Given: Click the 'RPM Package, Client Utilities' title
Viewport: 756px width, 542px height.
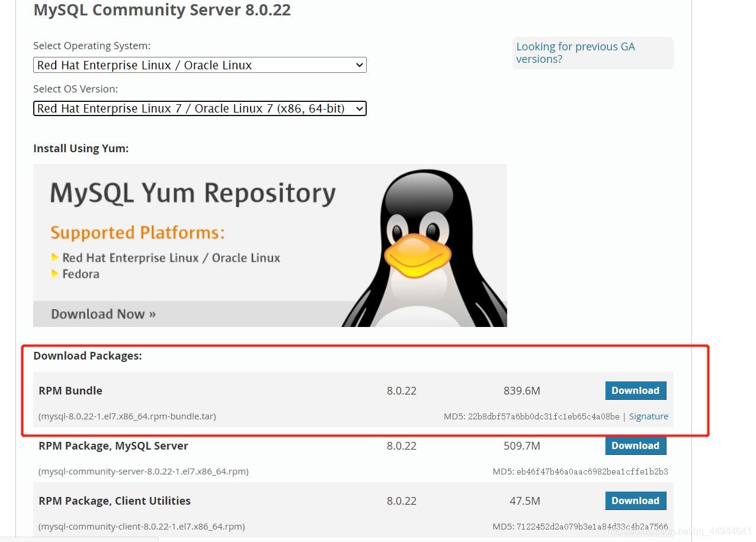Looking at the screenshot, I should 115,501.
